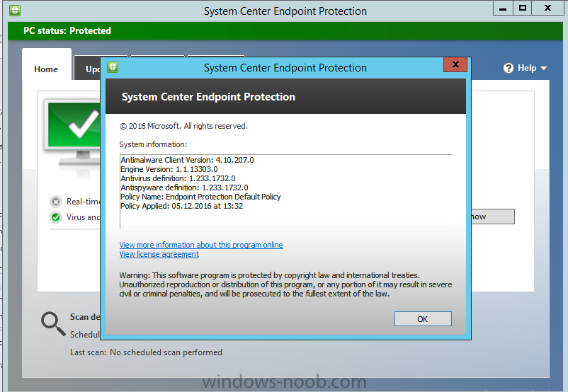Click the 'Virus and' definitions label text

tap(83, 217)
